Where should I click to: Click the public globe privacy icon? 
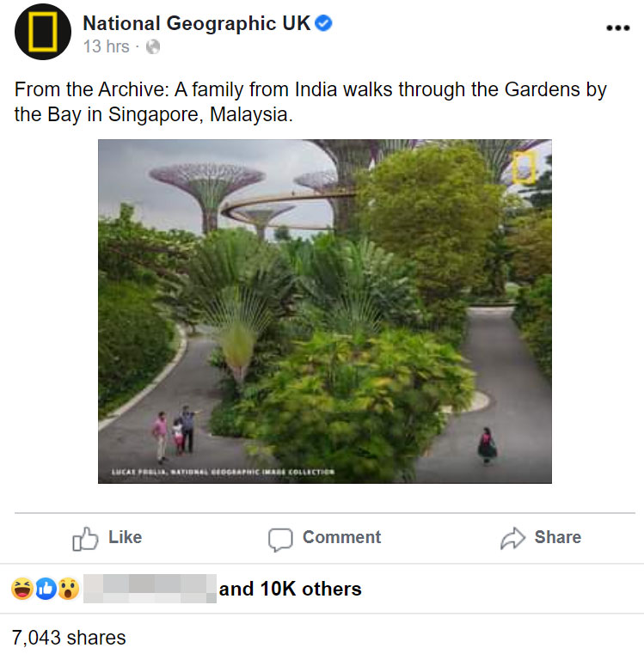(x=153, y=46)
